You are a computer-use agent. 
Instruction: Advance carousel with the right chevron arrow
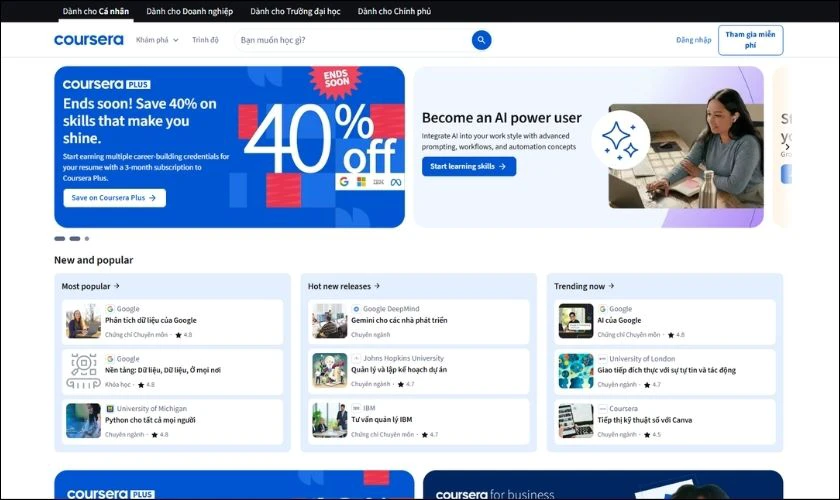[x=787, y=146]
